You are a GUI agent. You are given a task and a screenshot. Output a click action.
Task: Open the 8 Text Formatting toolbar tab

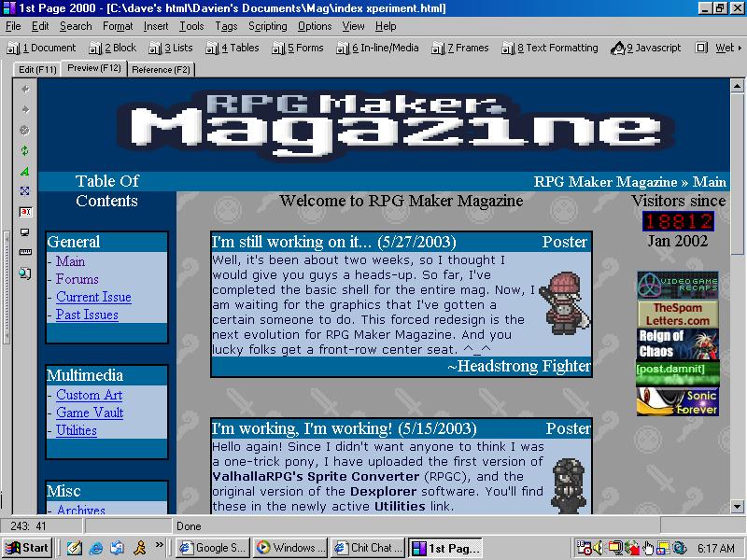pyautogui.click(x=550, y=48)
